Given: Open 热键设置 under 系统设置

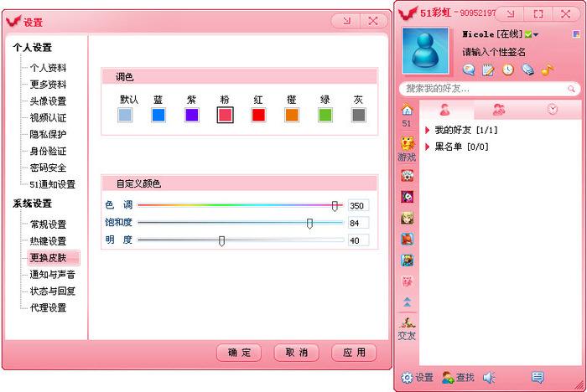Looking at the screenshot, I should pos(49,241).
